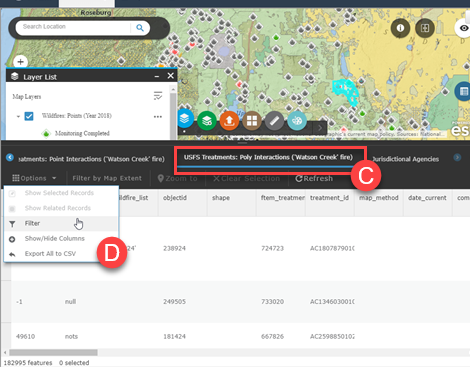Click cell value 667826

272,336
